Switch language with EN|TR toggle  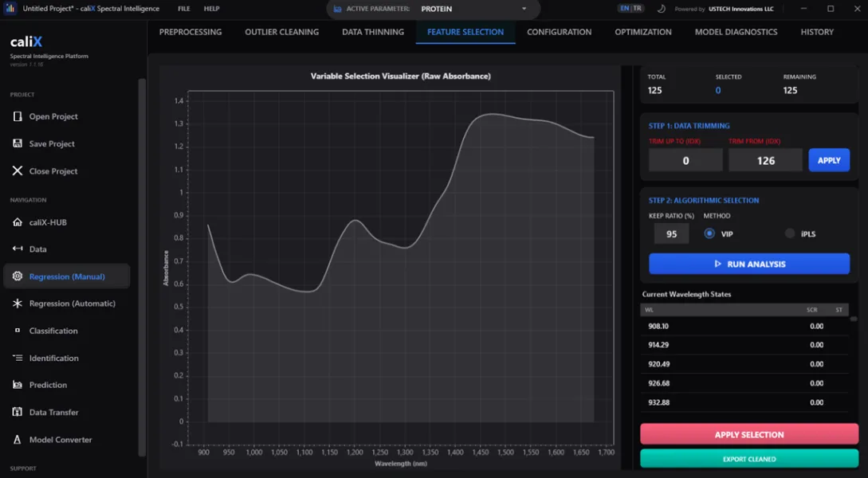(x=631, y=8)
